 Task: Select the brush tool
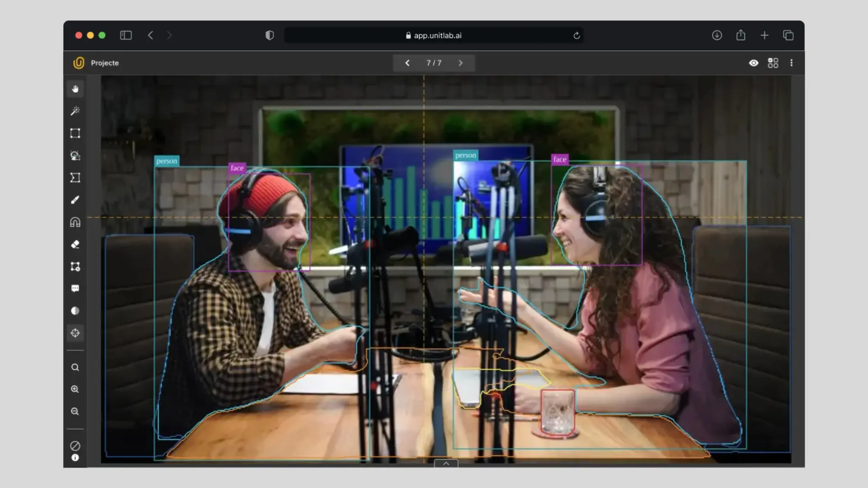pyautogui.click(x=75, y=200)
